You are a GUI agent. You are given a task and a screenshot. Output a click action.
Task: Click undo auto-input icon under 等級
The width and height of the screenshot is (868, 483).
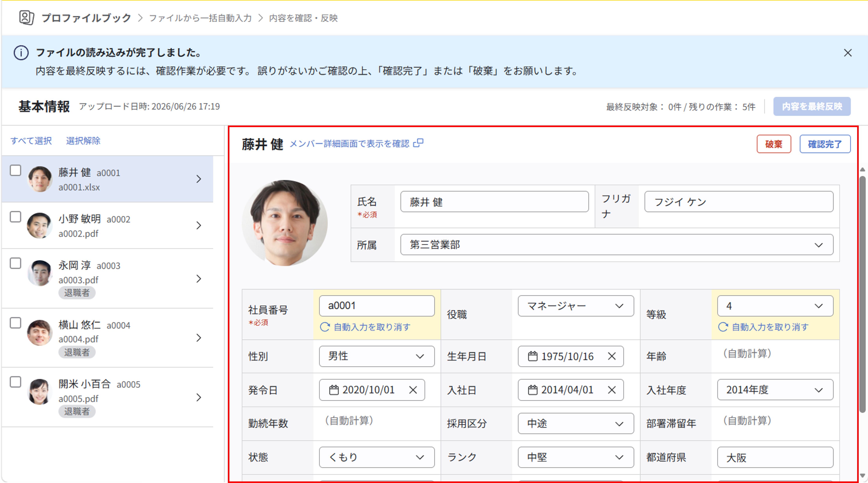[723, 327]
